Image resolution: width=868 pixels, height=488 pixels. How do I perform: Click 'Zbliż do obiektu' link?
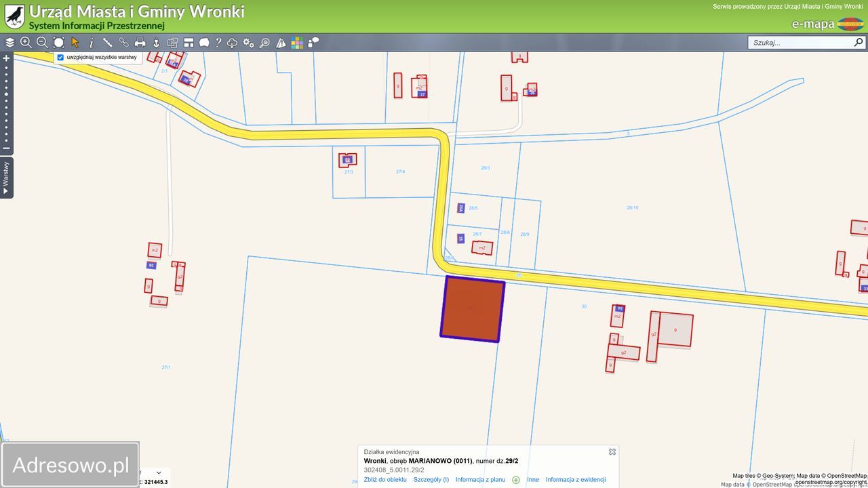click(x=385, y=479)
